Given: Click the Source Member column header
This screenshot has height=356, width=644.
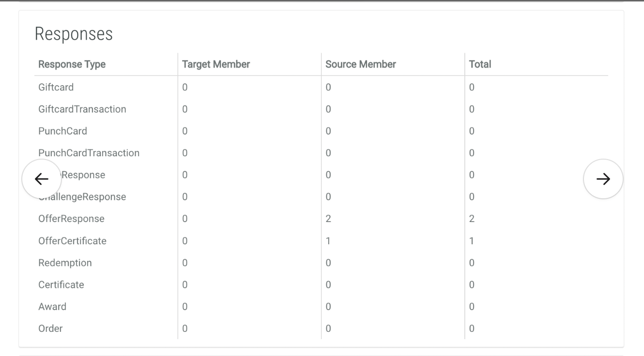Looking at the screenshot, I should (361, 64).
